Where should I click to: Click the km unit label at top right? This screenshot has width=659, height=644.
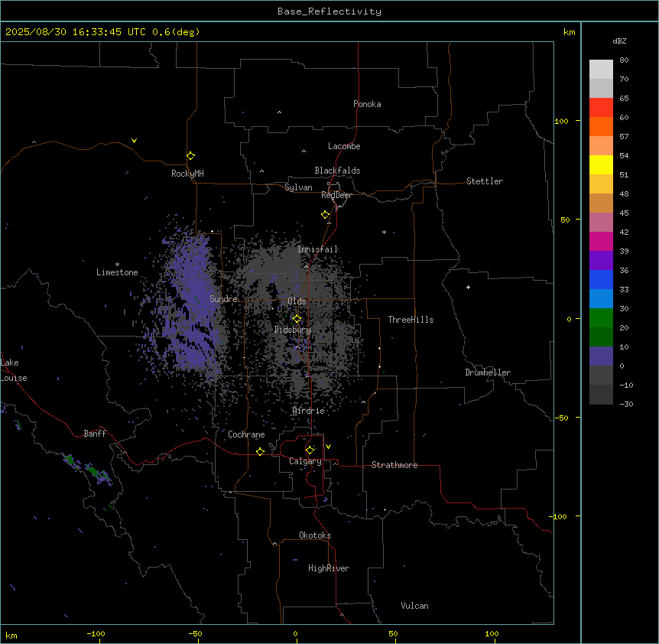pos(570,32)
